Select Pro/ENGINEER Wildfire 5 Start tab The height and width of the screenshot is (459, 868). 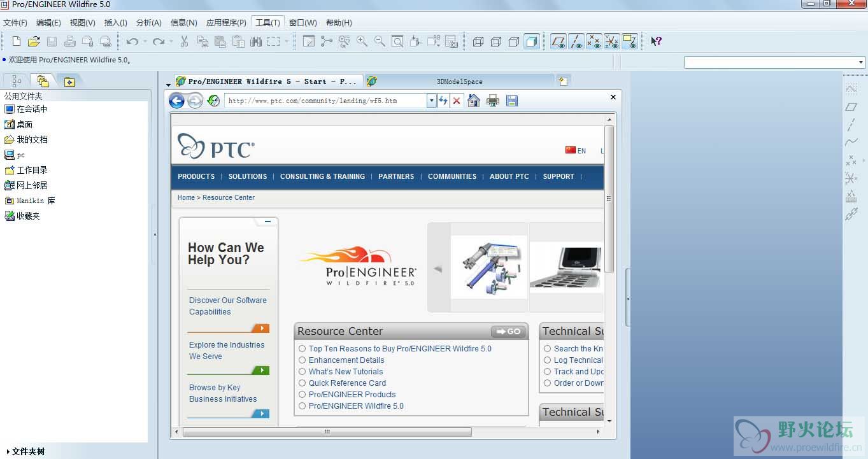click(268, 81)
